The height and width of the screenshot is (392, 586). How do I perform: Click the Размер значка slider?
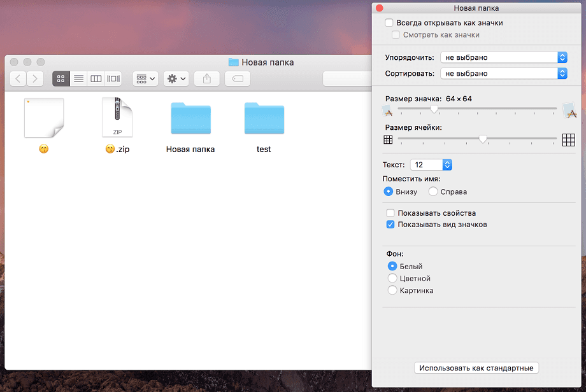point(478,109)
